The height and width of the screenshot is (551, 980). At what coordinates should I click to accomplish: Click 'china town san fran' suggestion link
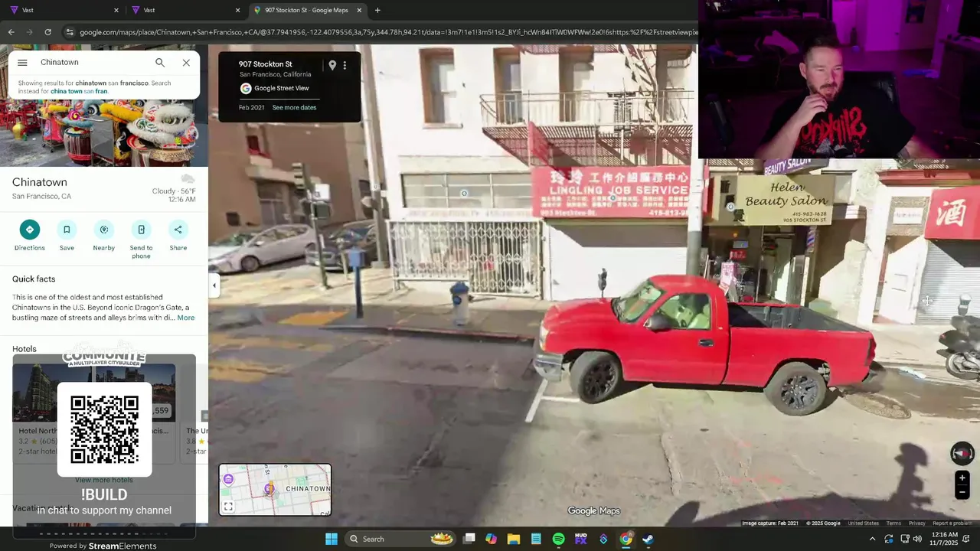(79, 91)
